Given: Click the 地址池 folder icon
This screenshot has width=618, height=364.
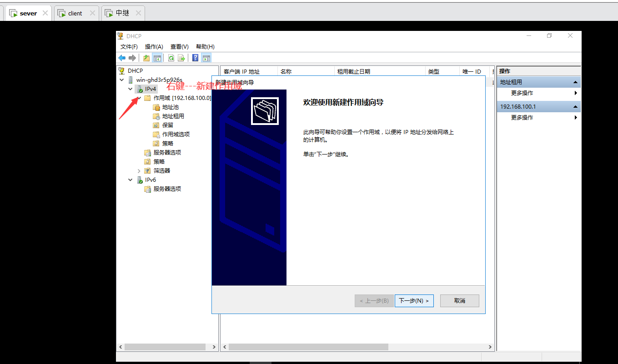Looking at the screenshot, I should click(x=156, y=107).
